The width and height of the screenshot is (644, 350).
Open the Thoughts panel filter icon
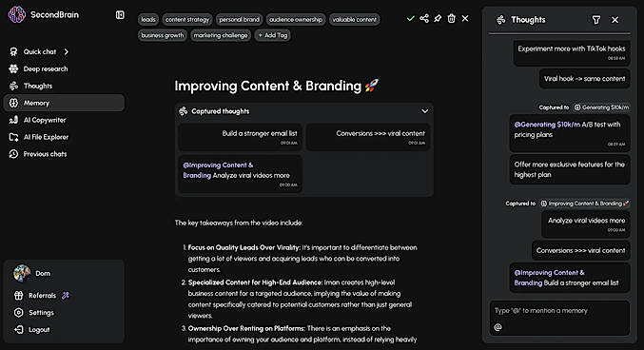click(x=595, y=20)
